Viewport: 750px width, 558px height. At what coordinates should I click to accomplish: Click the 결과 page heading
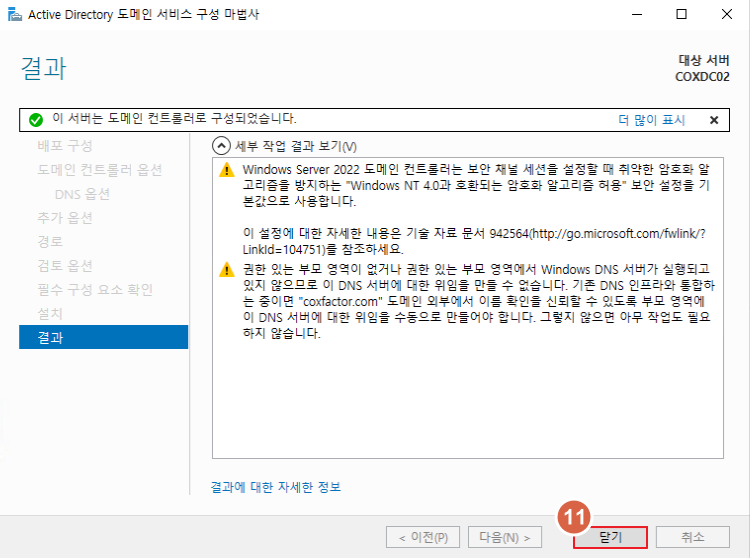[x=43, y=68]
